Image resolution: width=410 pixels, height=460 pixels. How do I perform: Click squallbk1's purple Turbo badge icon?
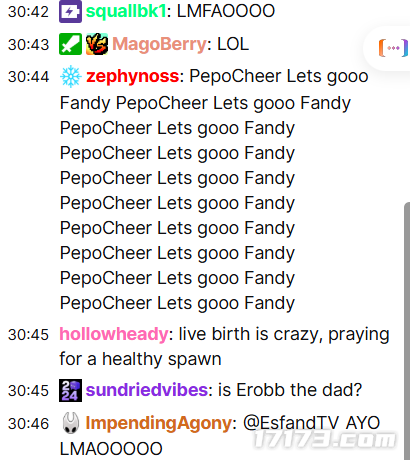[70, 12]
